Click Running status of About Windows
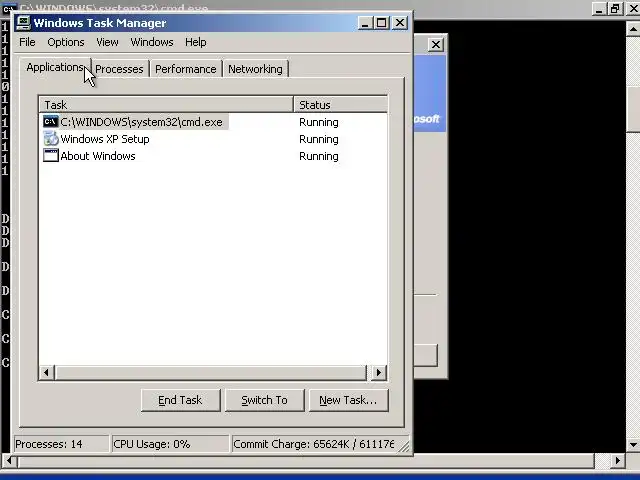The width and height of the screenshot is (640, 480). [319, 156]
